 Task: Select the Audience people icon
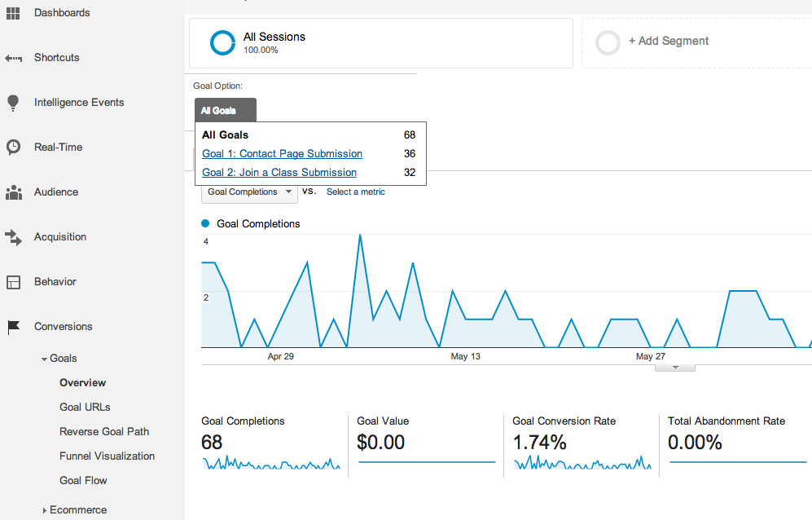point(12,192)
